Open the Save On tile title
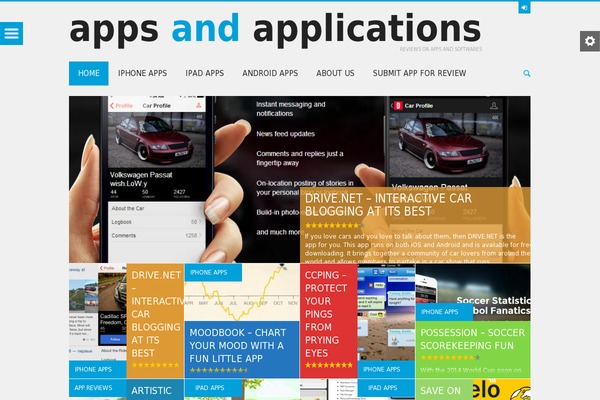The height and width of the screenshot is (400, 600). (x=440, y=390)
